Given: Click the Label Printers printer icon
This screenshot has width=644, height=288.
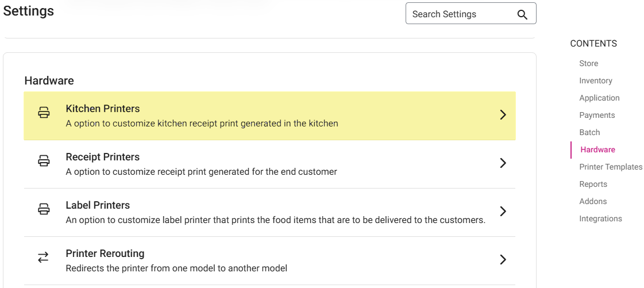Looking at the screenshot, I should pos(44,210).
